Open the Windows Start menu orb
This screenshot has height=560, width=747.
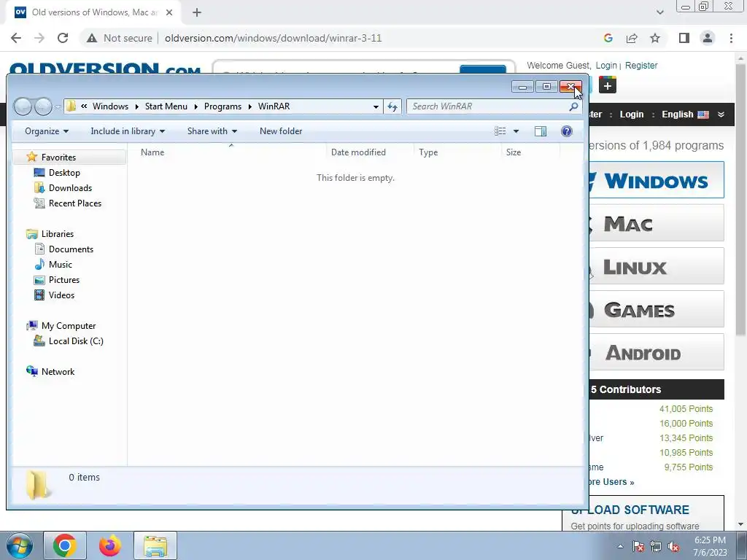[x=19, y=545]
